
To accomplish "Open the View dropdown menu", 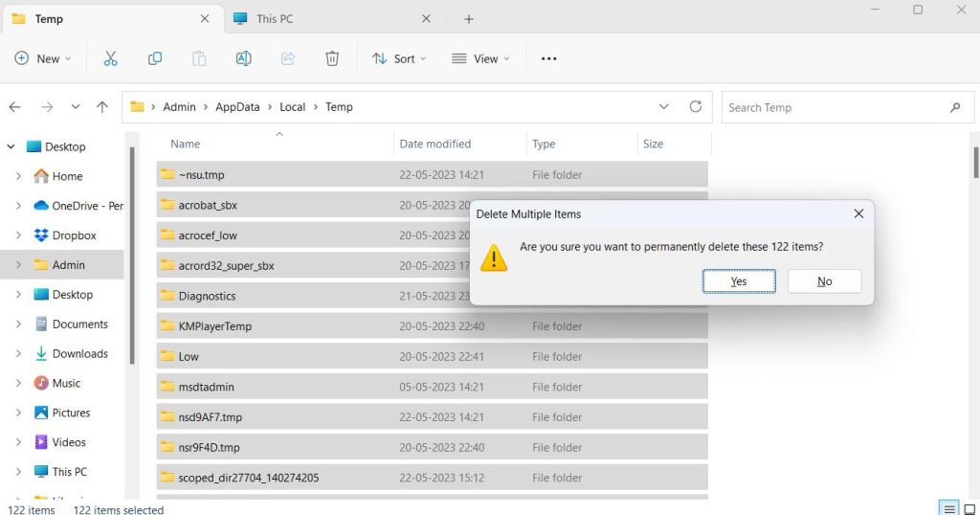I will click(x=480, y=58).
